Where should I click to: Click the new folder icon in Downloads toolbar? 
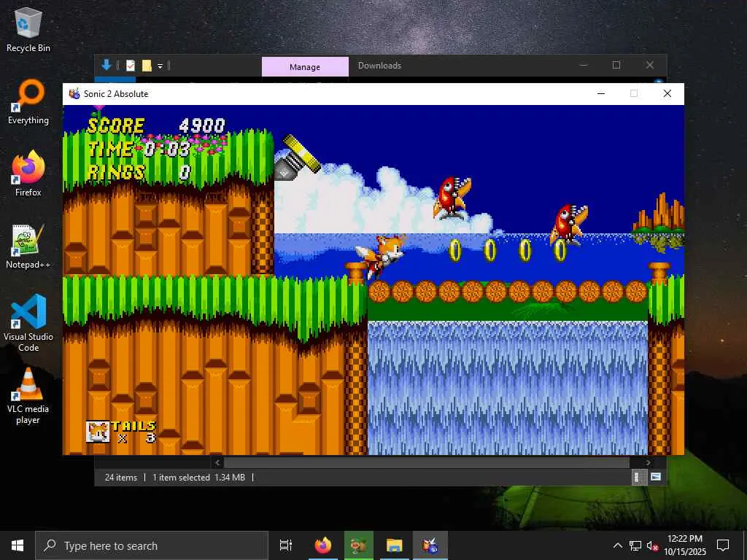point(147,66)
